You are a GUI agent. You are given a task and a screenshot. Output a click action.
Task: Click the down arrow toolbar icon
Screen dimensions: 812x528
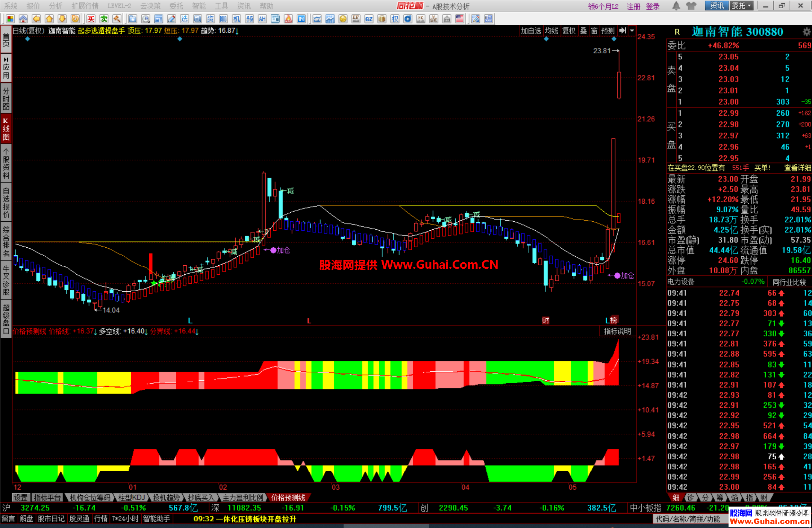pos(62,19)
